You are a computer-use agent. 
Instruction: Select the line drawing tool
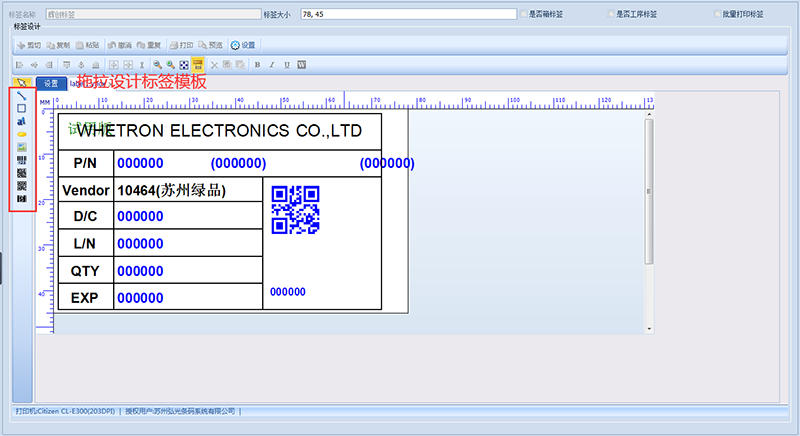[x=21, y=95]
